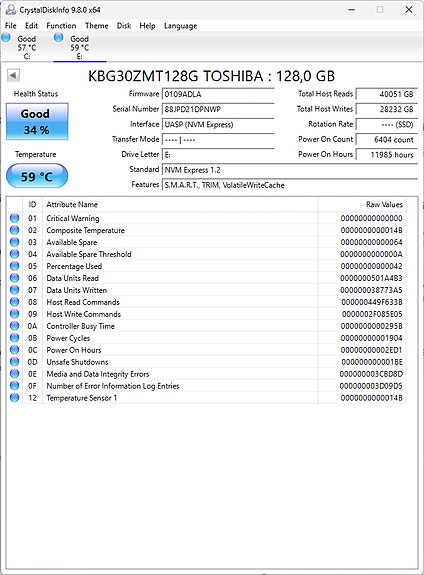Click the status dot beside Percentage Used
This screenshot has width=424, height=575.
[14, 266]
